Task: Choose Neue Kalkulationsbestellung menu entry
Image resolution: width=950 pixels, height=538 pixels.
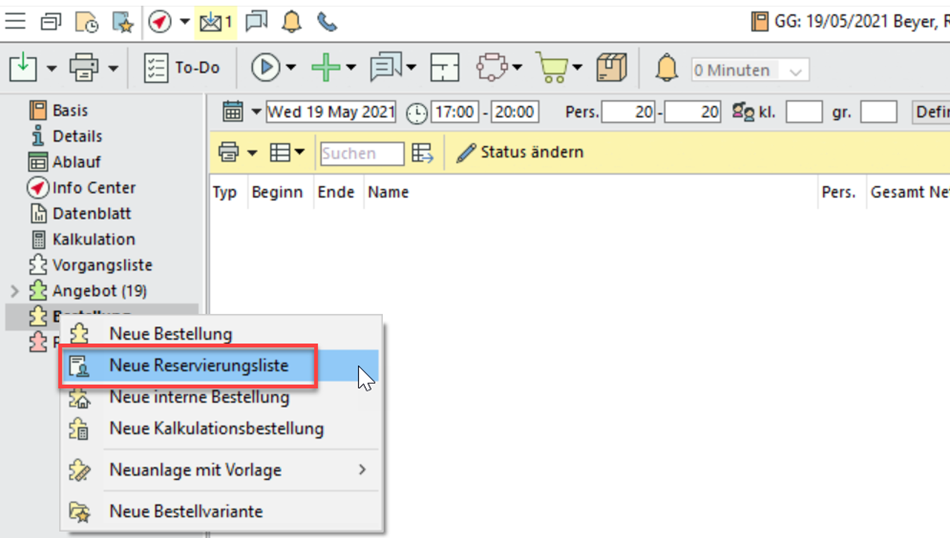Action: tap(216, 429)
